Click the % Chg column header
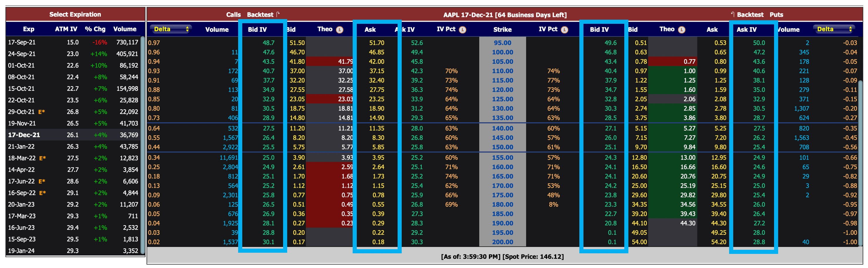The width and height of the screenshot is (868, 268). point(95,29)
